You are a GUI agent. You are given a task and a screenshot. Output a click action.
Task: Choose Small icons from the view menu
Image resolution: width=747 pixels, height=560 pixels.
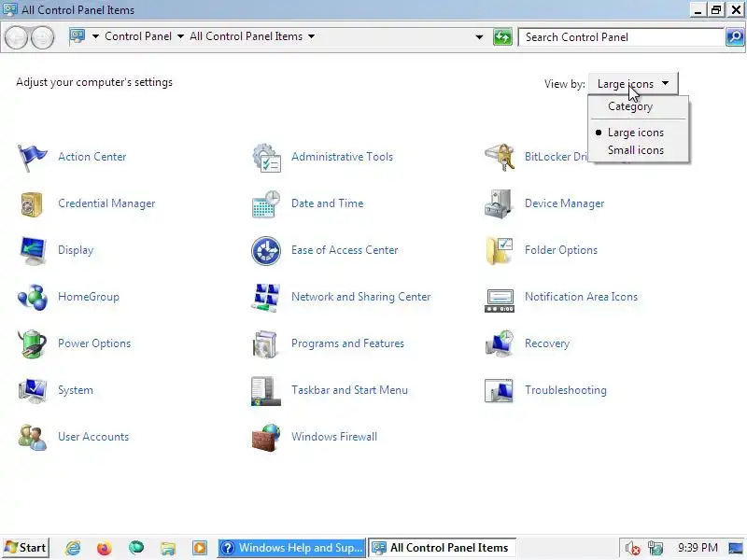tap(636, 150)
